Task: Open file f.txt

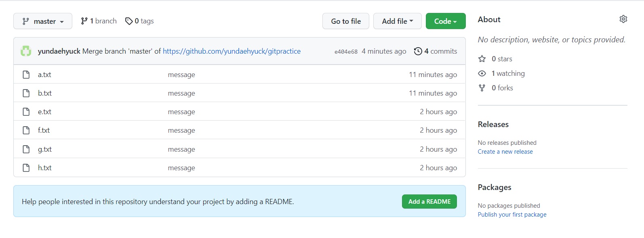Action: (44, 130)
